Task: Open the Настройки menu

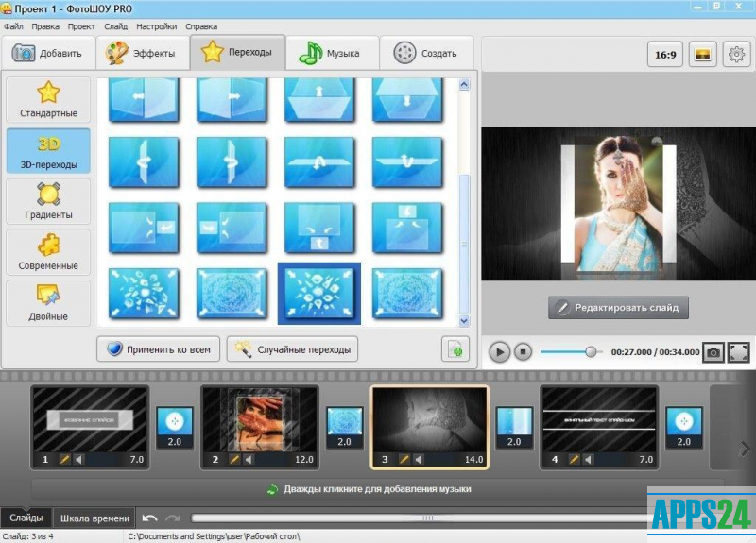Action: [x=156, y=26]
